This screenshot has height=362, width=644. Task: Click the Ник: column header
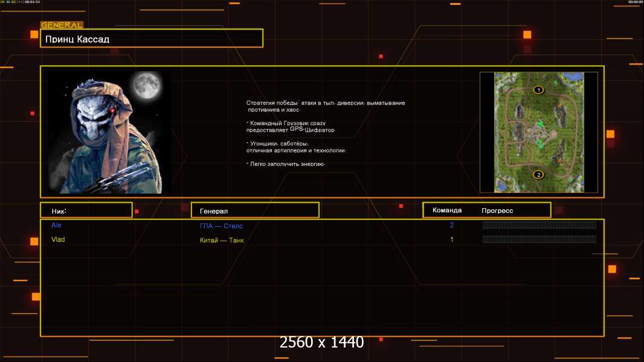86,211
